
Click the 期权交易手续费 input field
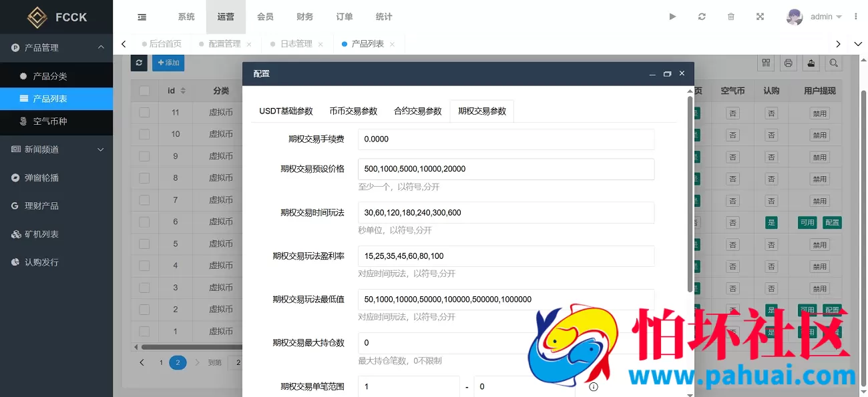(506, 139)
